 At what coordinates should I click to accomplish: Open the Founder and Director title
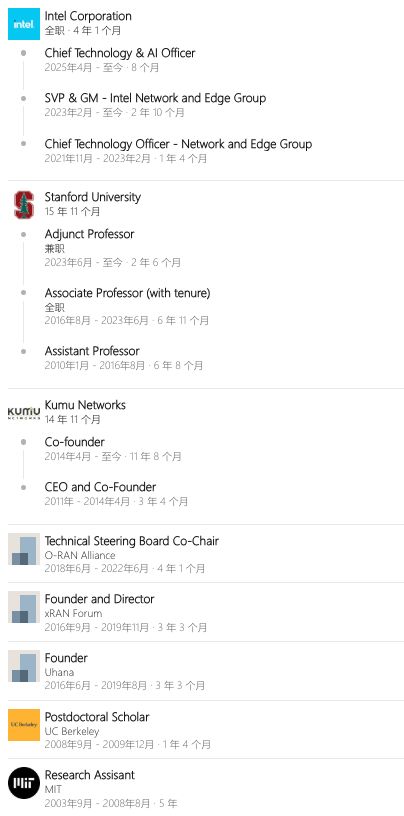point(99,599)
